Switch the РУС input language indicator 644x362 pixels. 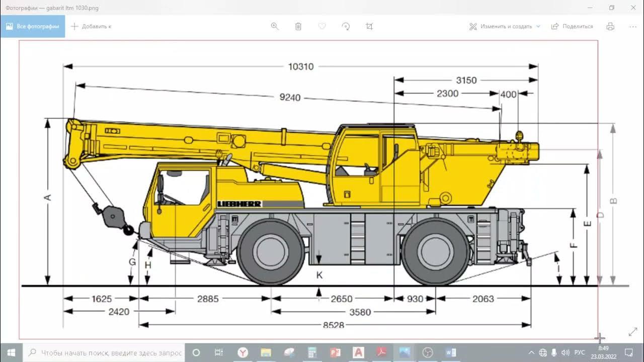click(x=580, y=352)
